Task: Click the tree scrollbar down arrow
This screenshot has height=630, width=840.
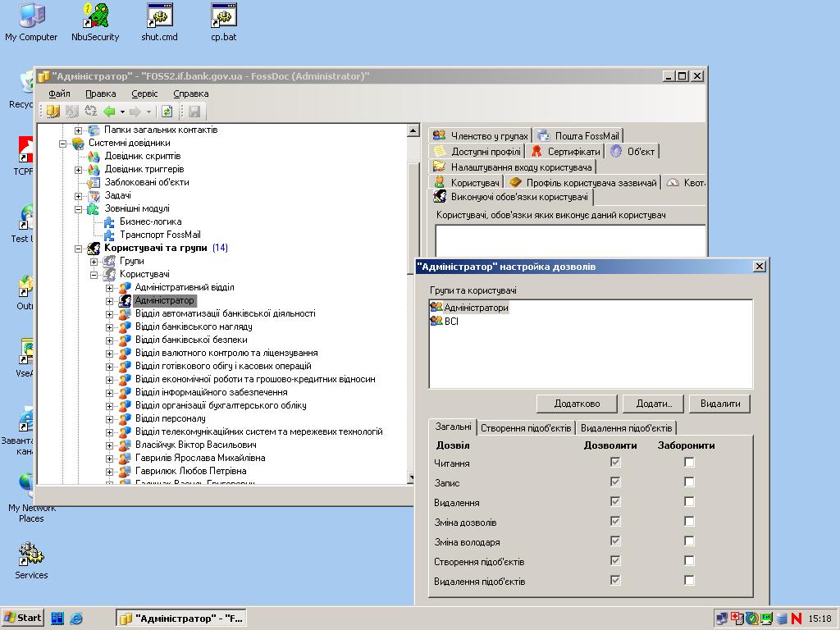Action: tap(411, 478)
